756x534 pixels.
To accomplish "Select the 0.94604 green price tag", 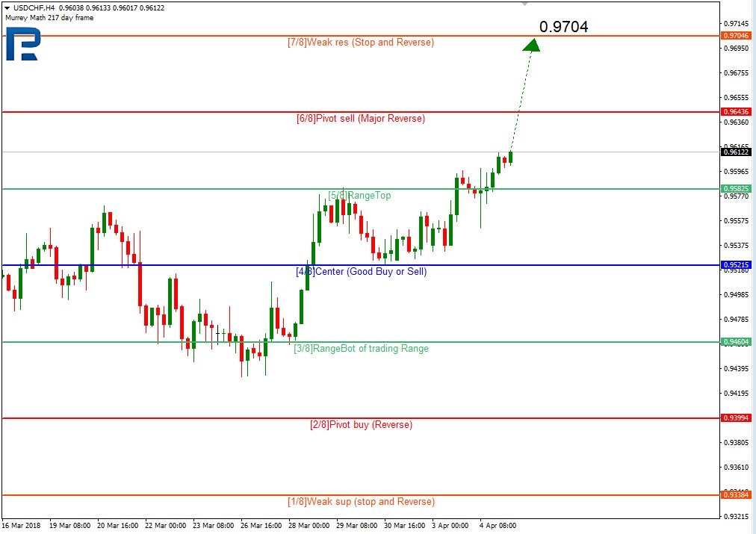I will (x=736, y=342).
